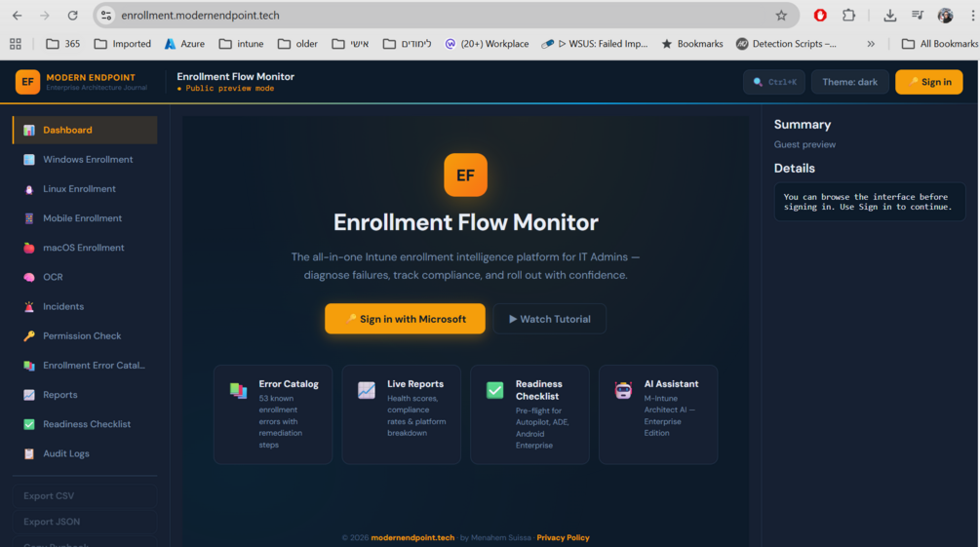Open the Readiness Checklist feature card
Viewport: 980px width, 547px height.
530,414
